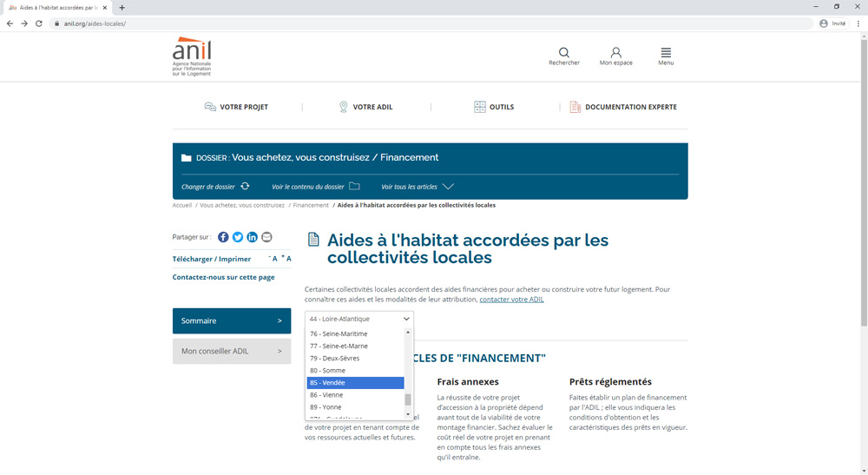Click the Votre ADIL map pin icon
Viewport: 868px width, 475px height.
pos(343,107)
